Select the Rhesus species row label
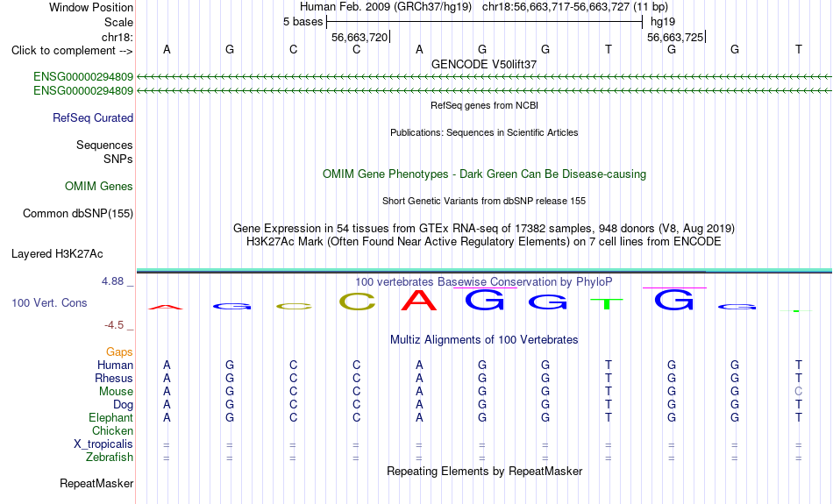The image size is (833, 504). tap(114, 378)
